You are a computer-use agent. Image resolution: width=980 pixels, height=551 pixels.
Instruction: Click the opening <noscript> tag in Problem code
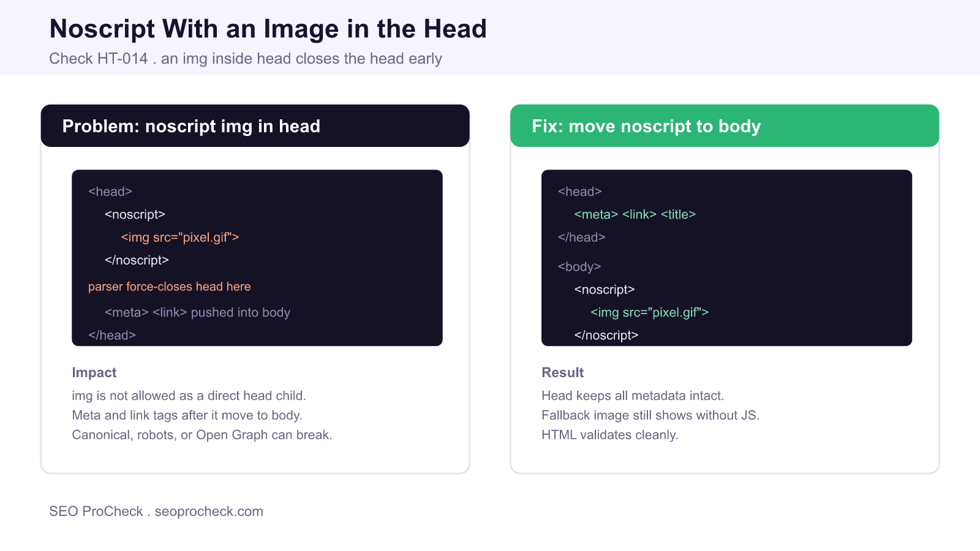point(135,214)
